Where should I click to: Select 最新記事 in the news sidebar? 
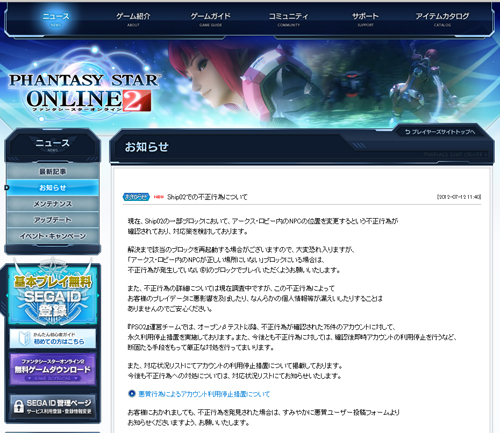[x=53, y=171]
